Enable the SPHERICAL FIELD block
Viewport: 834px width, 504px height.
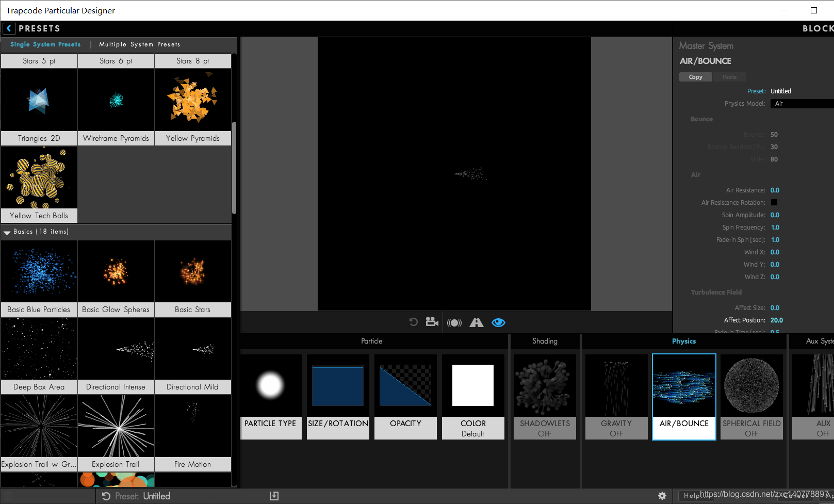pyautogui.click(x=751, y=397)
